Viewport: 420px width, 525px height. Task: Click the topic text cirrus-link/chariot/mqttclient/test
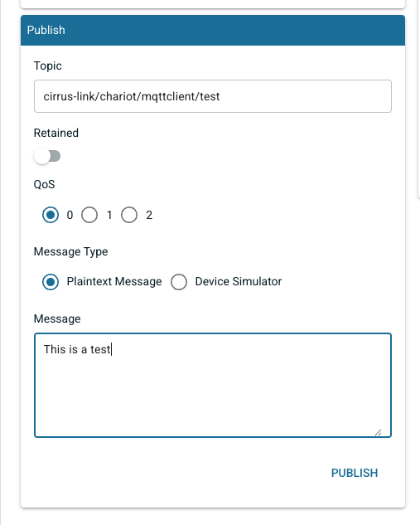coord(132,96)
